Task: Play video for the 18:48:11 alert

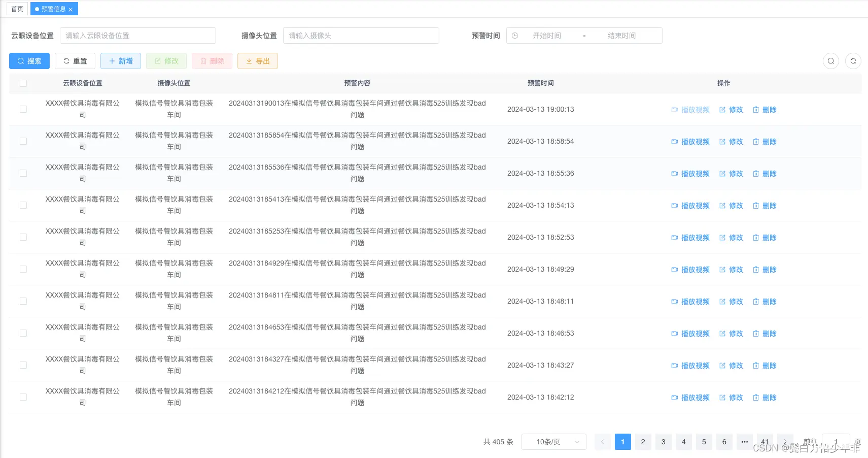Action: coord(690,302)
